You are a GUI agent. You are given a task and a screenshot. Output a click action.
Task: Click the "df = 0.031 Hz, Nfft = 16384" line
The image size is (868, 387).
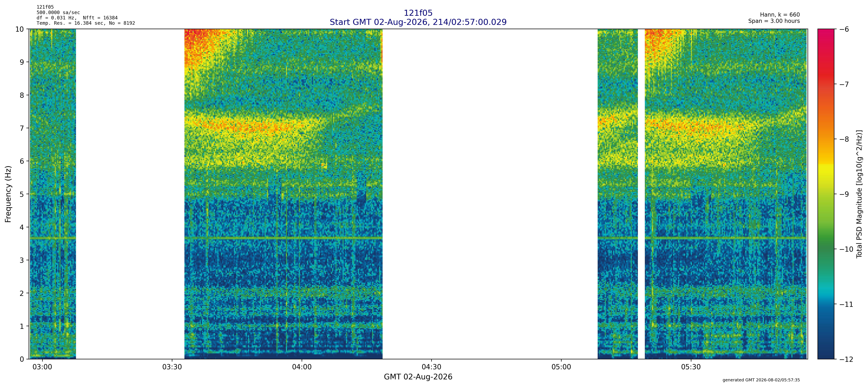(77, 18)
